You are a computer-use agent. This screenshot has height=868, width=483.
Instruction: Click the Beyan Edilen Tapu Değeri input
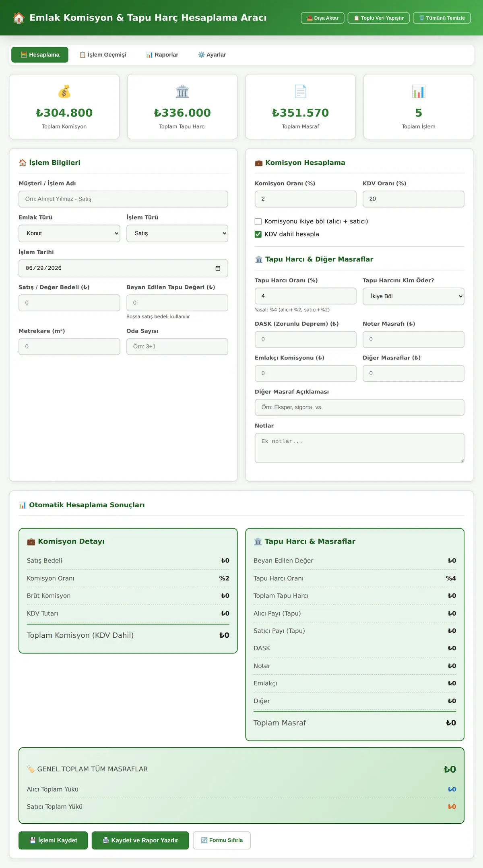tap(177, 303)
